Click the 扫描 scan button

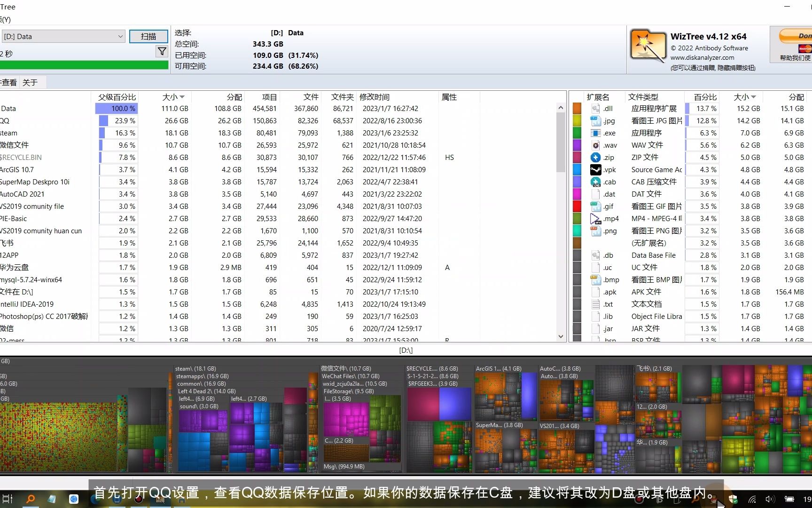coord(148,37)
